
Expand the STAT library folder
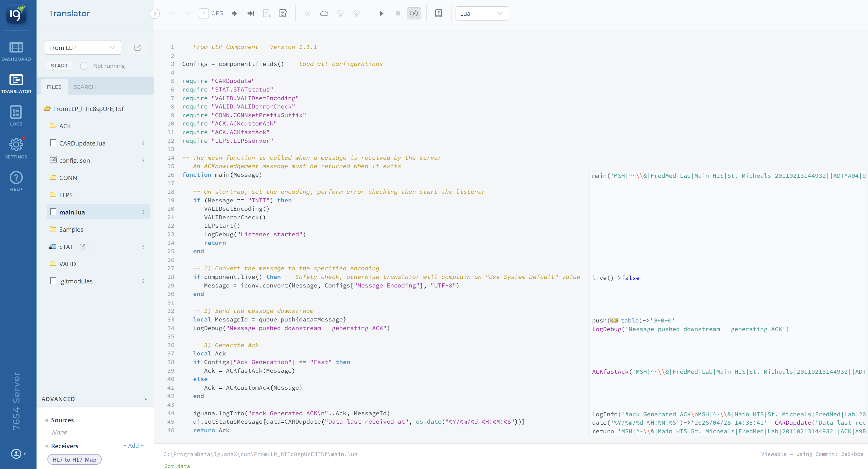[61, 246]
